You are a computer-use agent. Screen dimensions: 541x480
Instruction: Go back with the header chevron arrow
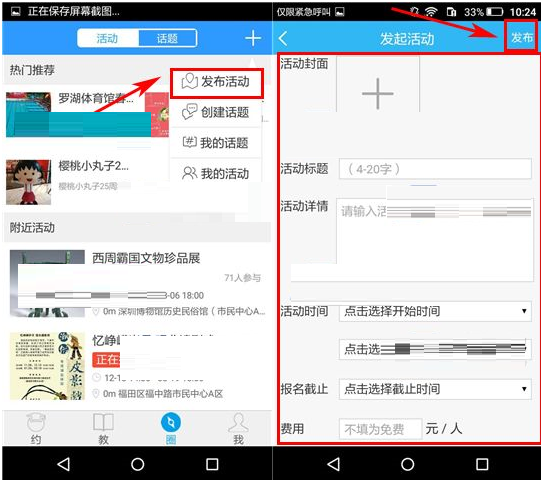pyautogui.click(x=283, y=38)
